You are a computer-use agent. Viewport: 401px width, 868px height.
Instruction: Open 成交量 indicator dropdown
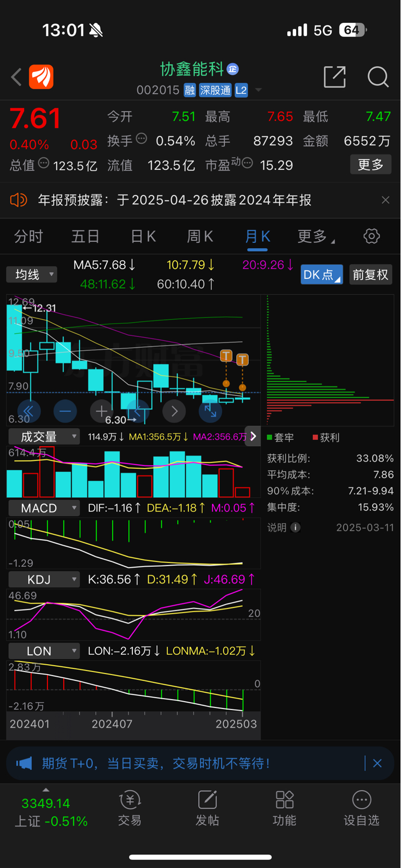click(44, 436)
